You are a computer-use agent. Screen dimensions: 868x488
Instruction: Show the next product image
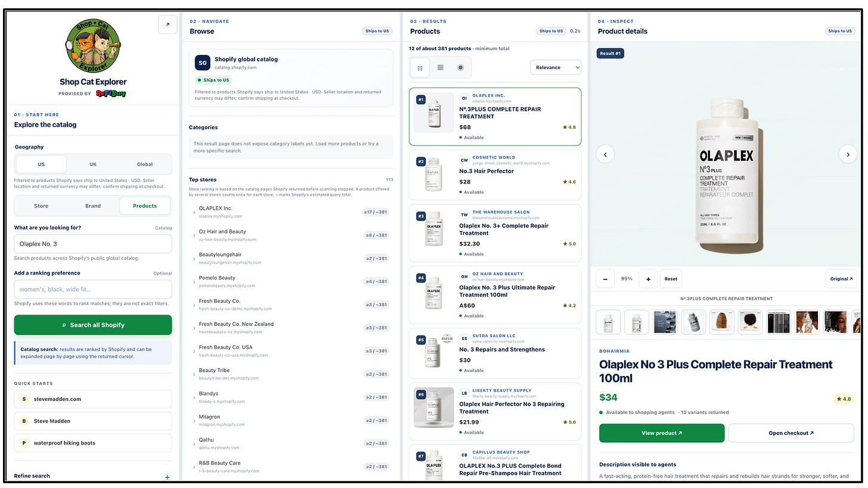848,154
